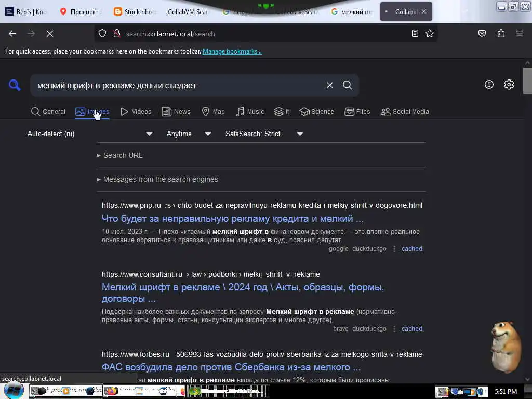Switch to the Files category
Image resolution: width=532 pixels, height=399 pixels.
click(x=357, y=112)
